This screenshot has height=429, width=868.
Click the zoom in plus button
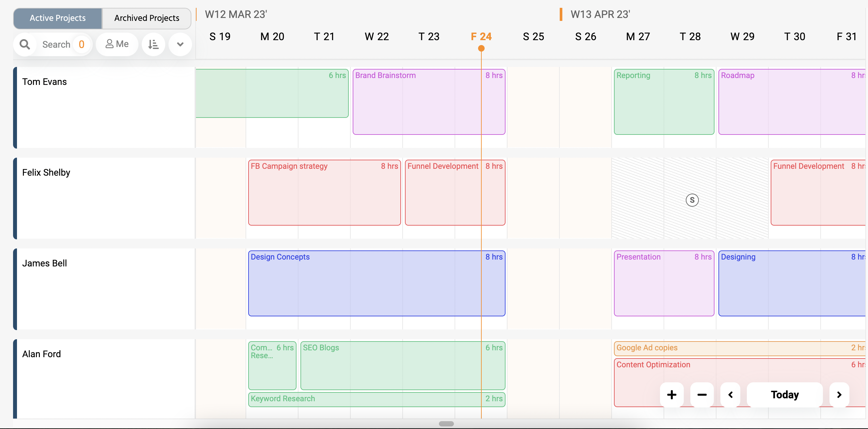[671, 395]
